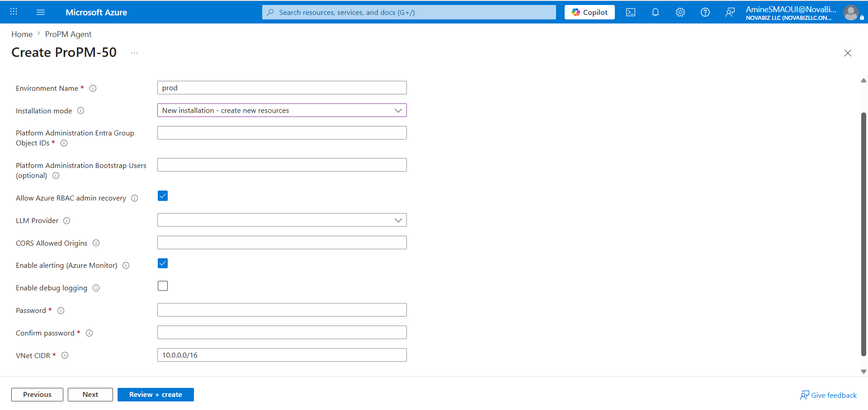Open portal settings gear
Viewport: 868px width, 410px height.
pos(680,12)
